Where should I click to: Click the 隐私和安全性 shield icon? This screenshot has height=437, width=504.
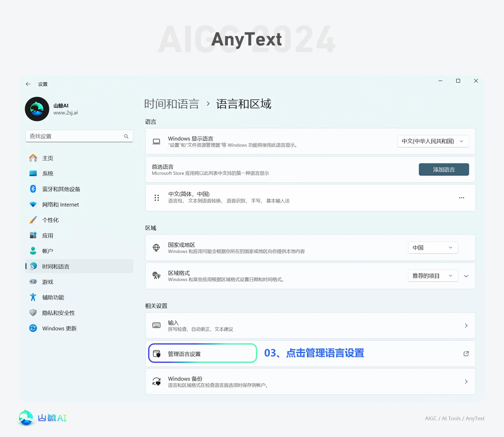(33, 313)
